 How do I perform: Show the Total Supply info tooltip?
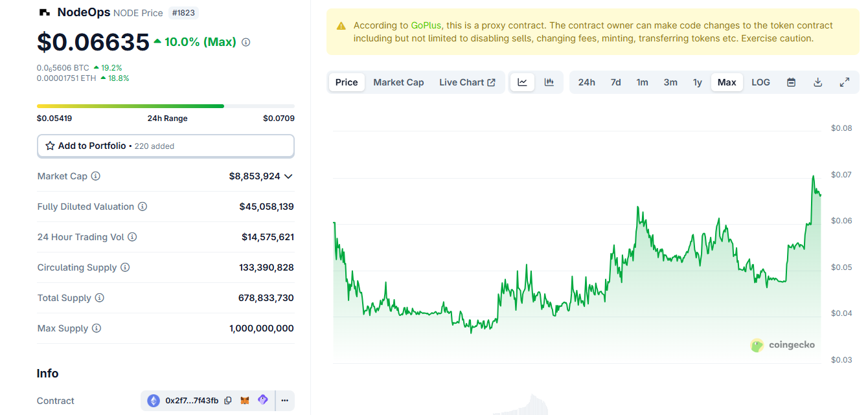point(99,298)
